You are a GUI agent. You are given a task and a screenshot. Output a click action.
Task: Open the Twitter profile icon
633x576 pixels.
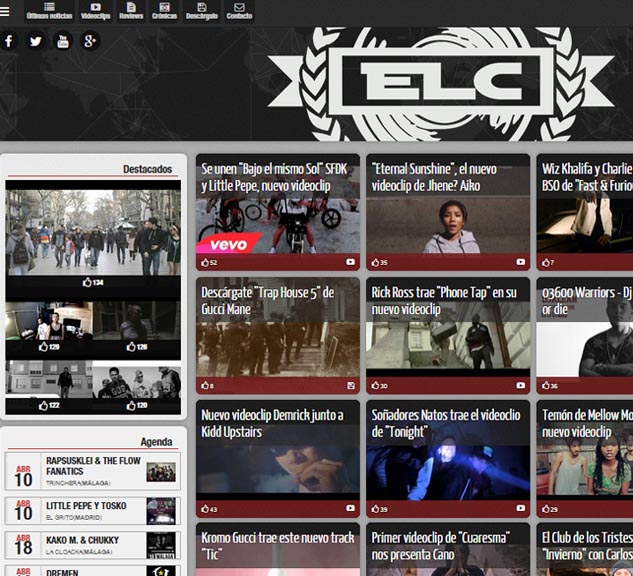pyautogui.click(x=36, y=41)
